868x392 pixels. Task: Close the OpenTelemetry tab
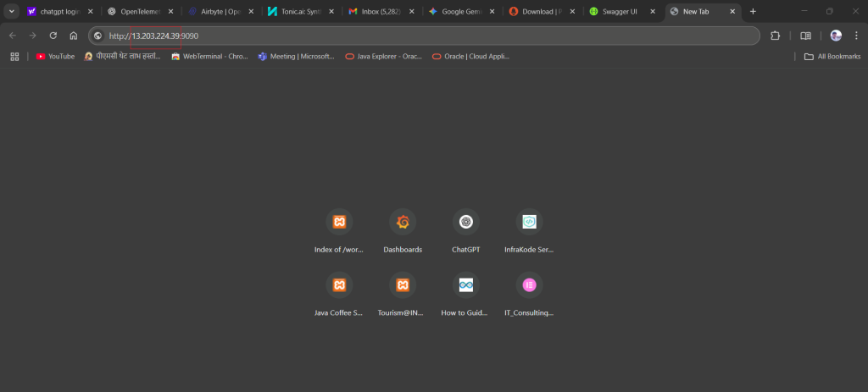(170, 12)
